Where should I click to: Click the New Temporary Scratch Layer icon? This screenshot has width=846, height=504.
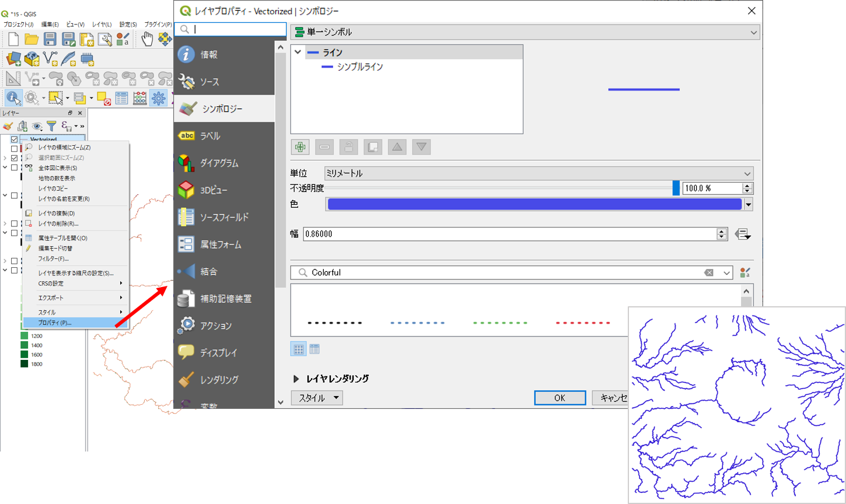pos(87,59)
